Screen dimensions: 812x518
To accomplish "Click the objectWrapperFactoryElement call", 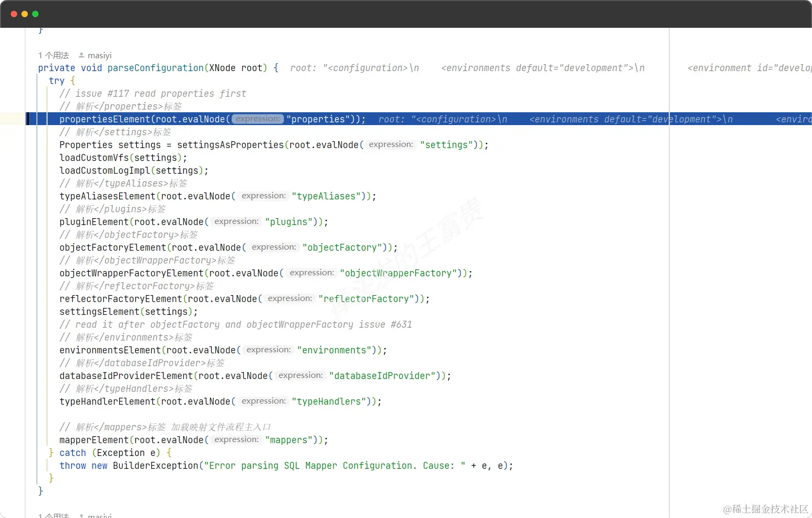I will pos(132,273).
